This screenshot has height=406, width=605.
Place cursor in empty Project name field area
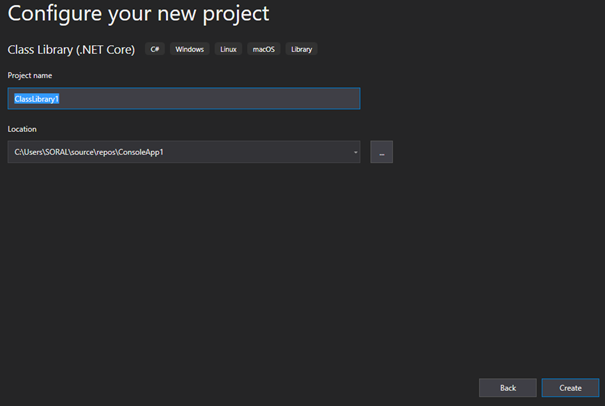(208, 99)
